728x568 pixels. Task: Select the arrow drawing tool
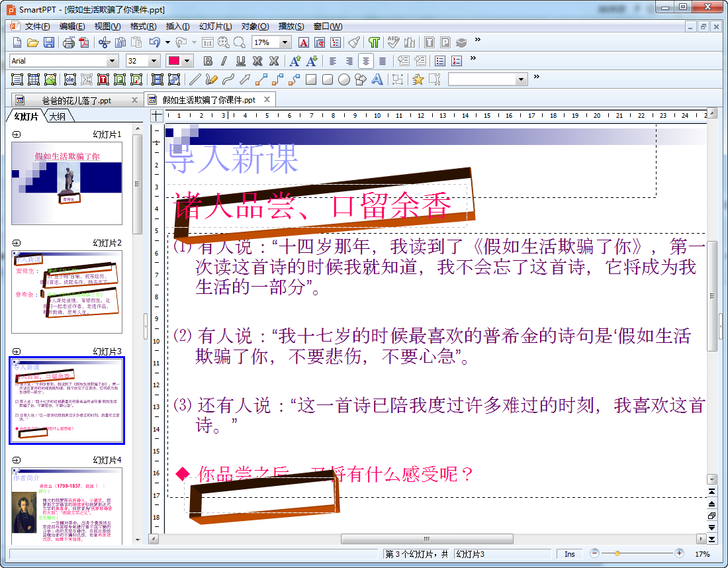[245, 79]
